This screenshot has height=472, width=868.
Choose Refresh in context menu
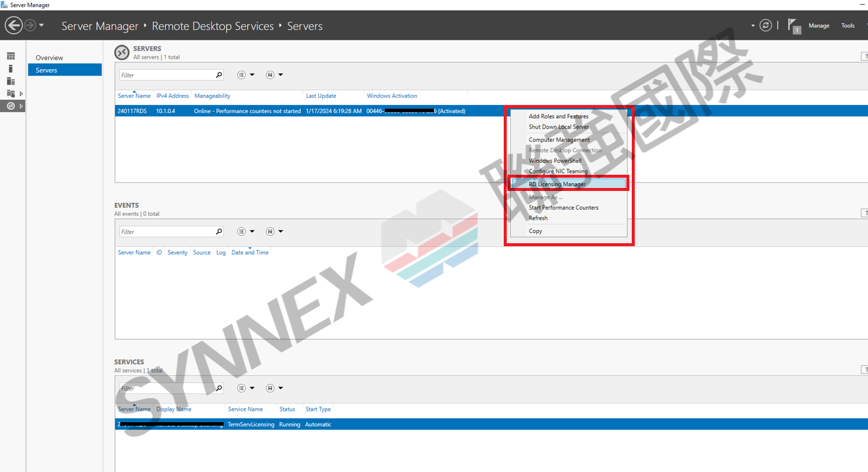point(538,219)
